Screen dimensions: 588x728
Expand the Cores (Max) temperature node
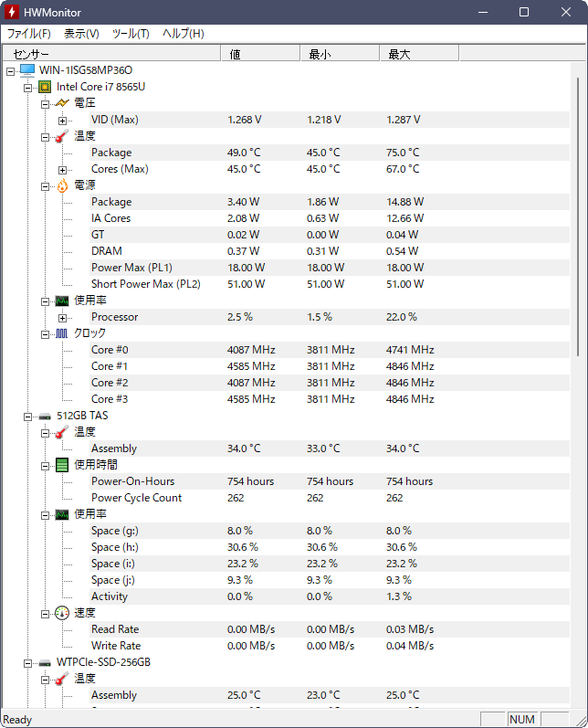pyautogui.click(x=62, y=170)
